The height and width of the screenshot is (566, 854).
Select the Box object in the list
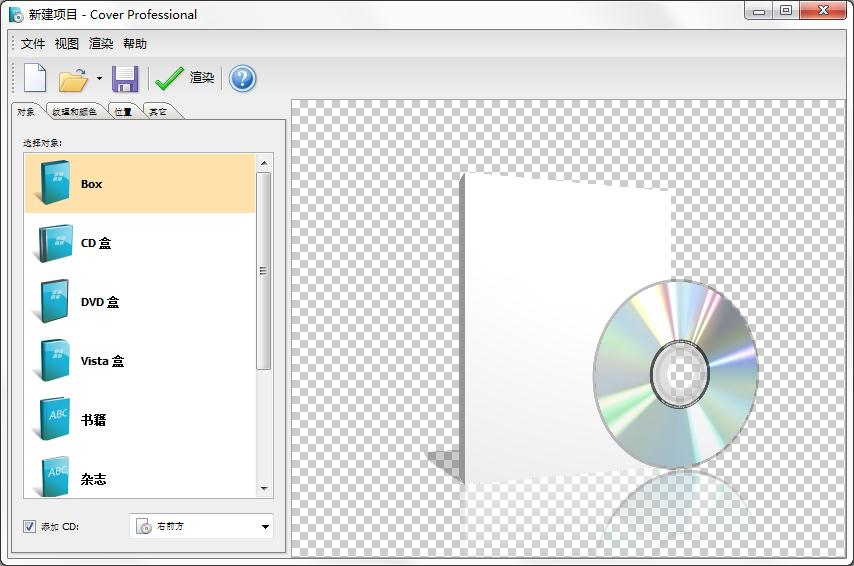click(139, 184)
